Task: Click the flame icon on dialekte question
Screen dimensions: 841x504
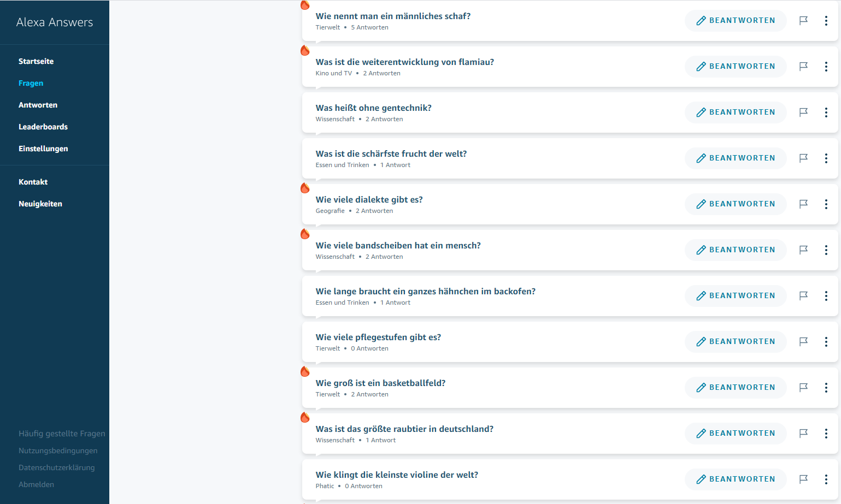Action: pos(305,188)
